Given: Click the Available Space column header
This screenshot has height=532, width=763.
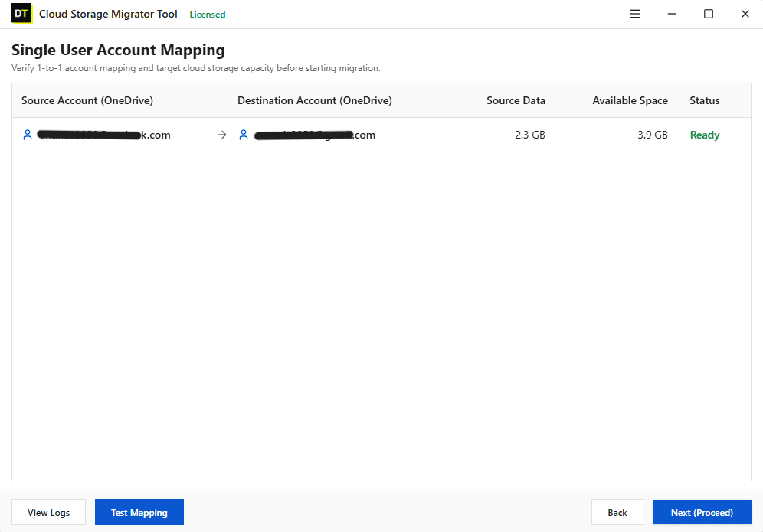Looking at the screenshot, I should click(x=630, y=101).
